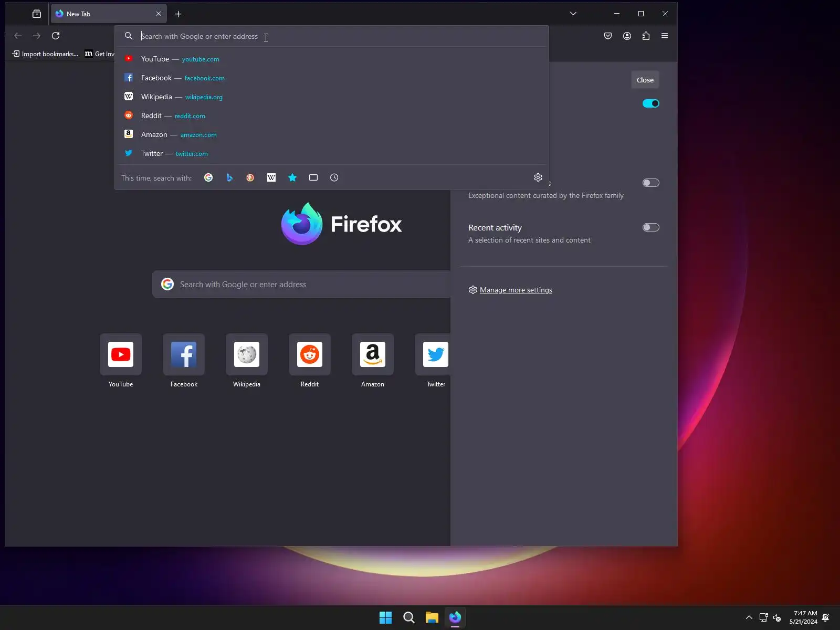Reload the current page

[x=56, y=36]
